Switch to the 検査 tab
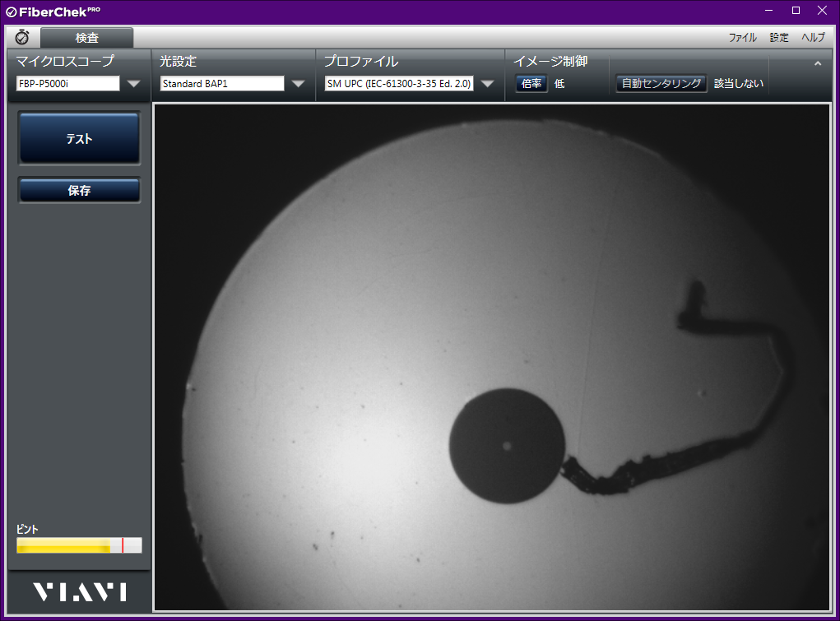 (86, 38)
